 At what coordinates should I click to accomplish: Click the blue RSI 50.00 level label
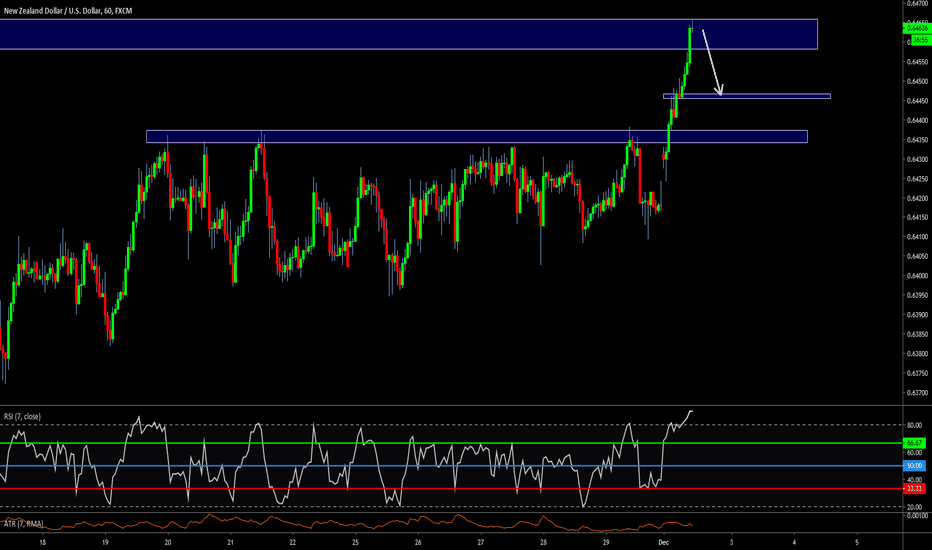click(x=914, y=466)
